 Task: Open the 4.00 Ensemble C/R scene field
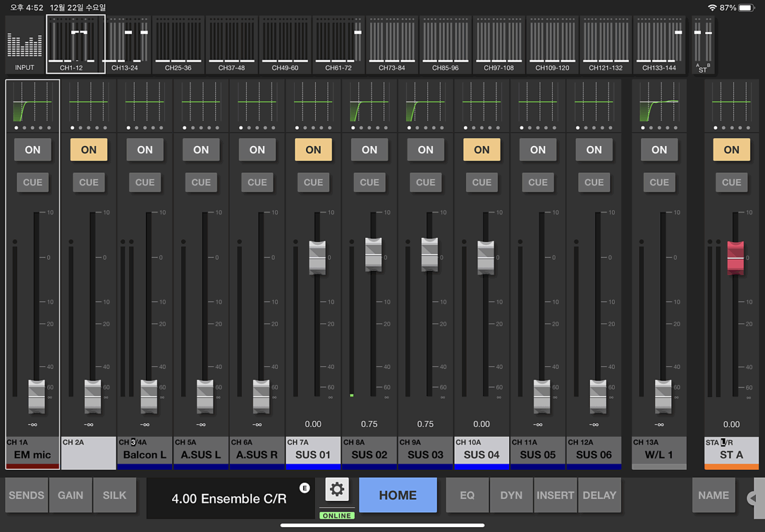click(230, 499)
